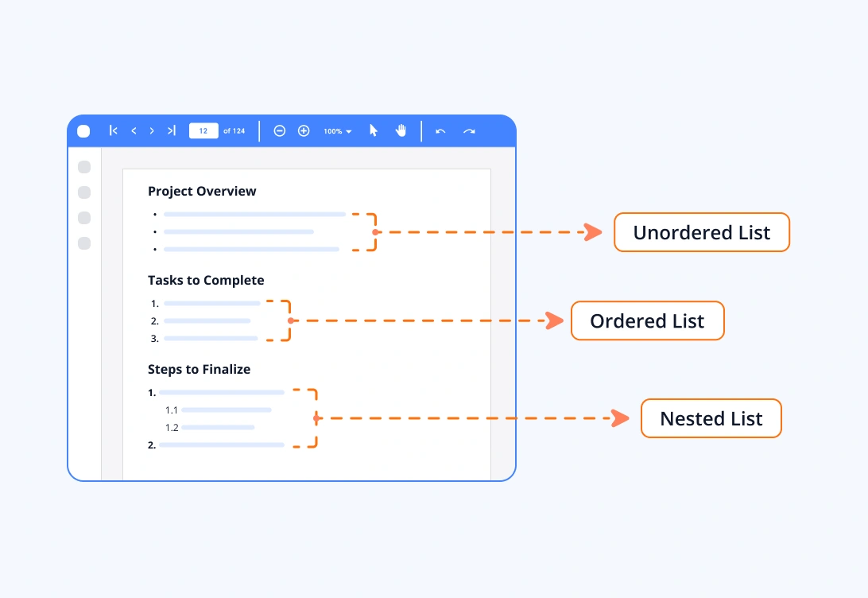
Task: Click the topmost sidebar page thumbnail
Action: pos(83,167)
